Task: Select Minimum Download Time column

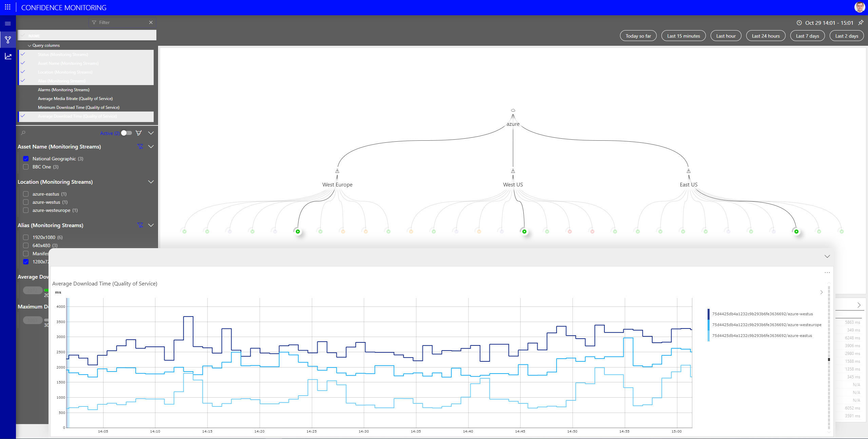Action: click(86, 107)
